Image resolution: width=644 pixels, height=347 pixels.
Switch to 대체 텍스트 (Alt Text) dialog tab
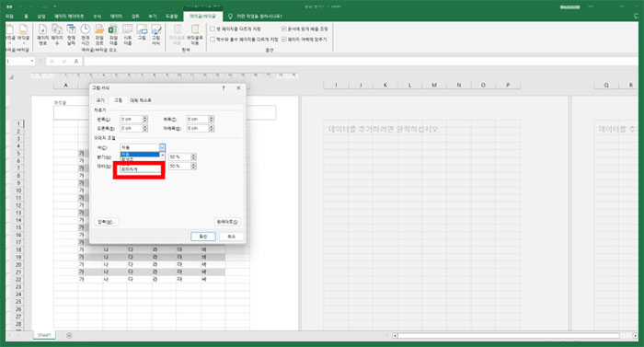pos(141,100)
